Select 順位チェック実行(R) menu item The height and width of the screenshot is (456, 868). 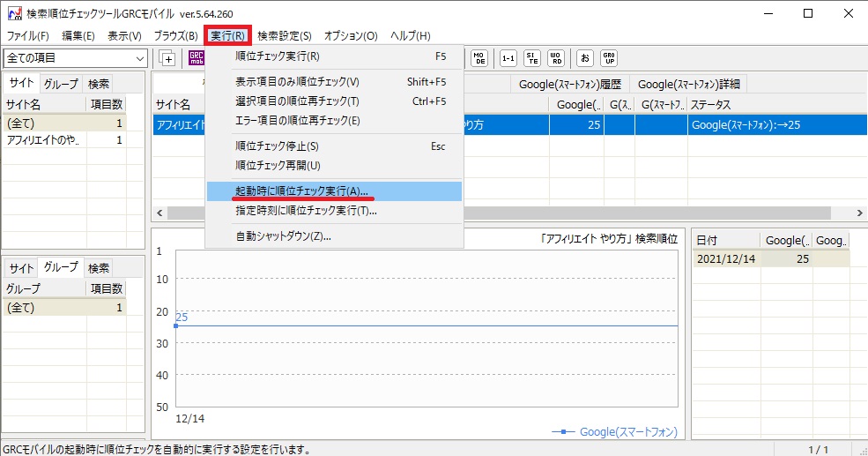click(x=334, y=56)
